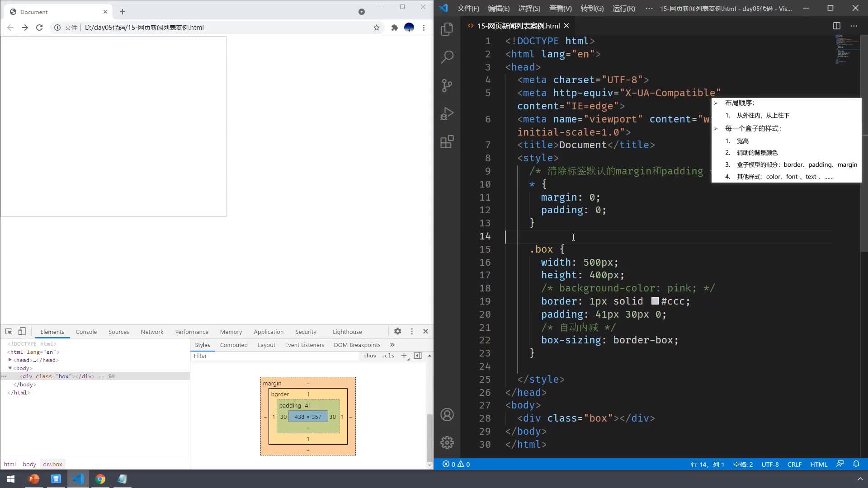The height and width of the screenshot is (488, 868).
Task: Open DevTools settings gear
Action: tap(397, 331)
